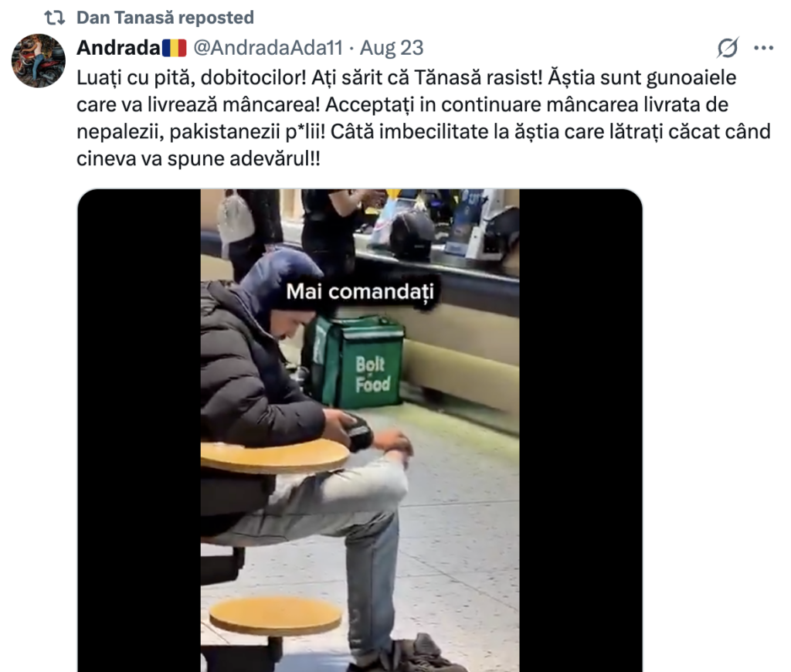Image resolution: width=791 pixels, height=672 pixels.
Task: Click the round wooden stool in the video
Action: 276,616
